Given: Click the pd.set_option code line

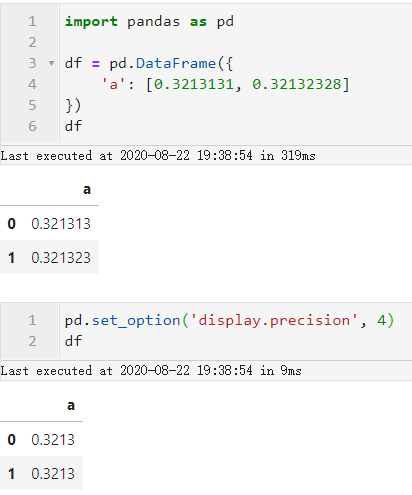Looking at the screenshot, I should tap(229, 320).
